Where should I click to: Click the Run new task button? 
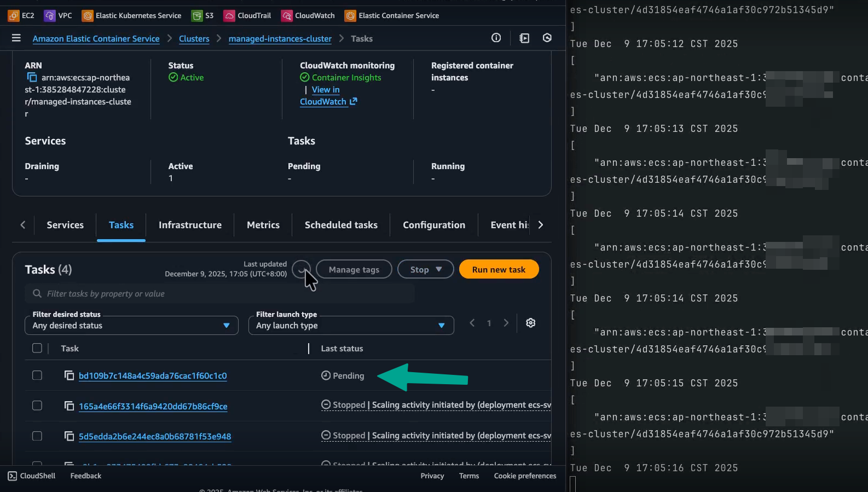[499, 269]
